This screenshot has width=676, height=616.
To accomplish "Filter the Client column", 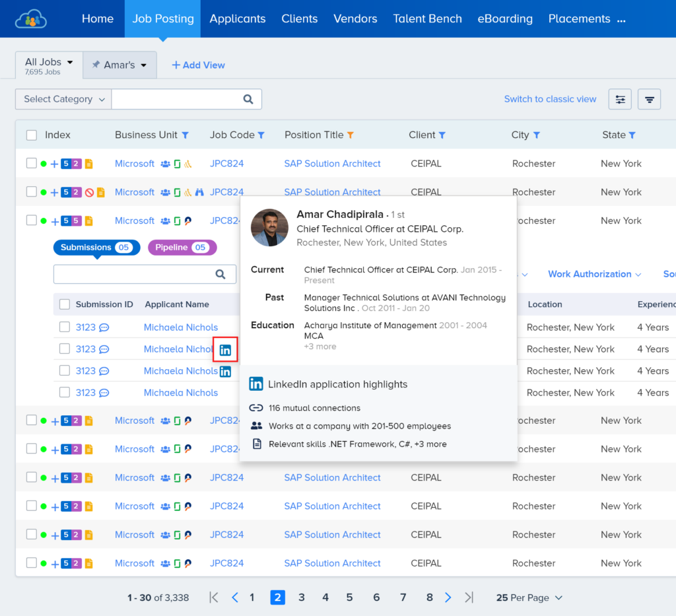I will [x=442, y=135].
